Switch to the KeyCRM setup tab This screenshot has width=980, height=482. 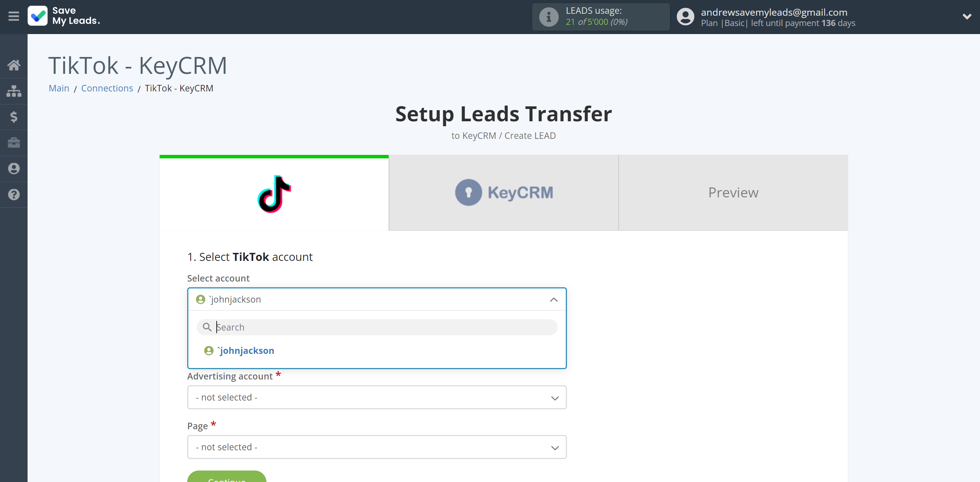(504, 192)
